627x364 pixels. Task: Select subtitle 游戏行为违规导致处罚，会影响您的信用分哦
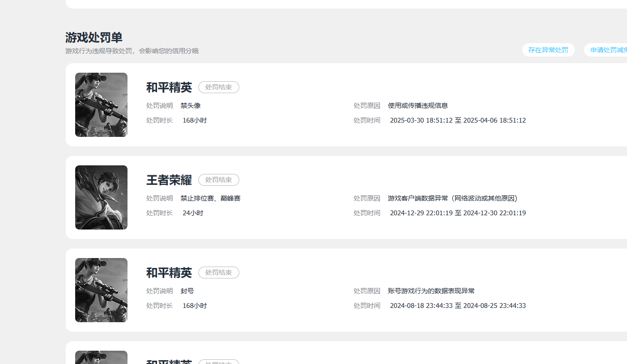click(132, 51)
